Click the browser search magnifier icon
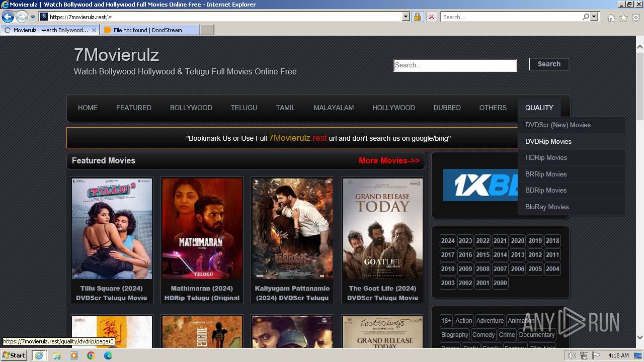Image resolution: width=644 pixels, height=362 pixels. (586, 17)
